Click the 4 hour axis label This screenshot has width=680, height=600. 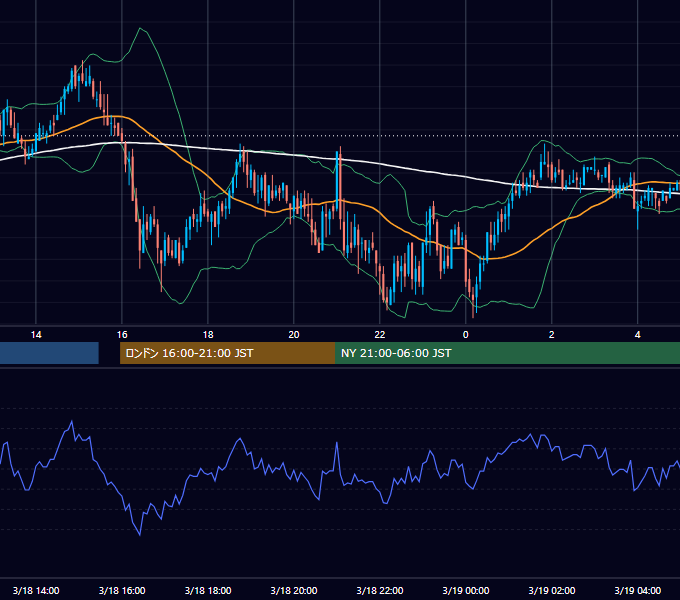(x=637, y=335)
